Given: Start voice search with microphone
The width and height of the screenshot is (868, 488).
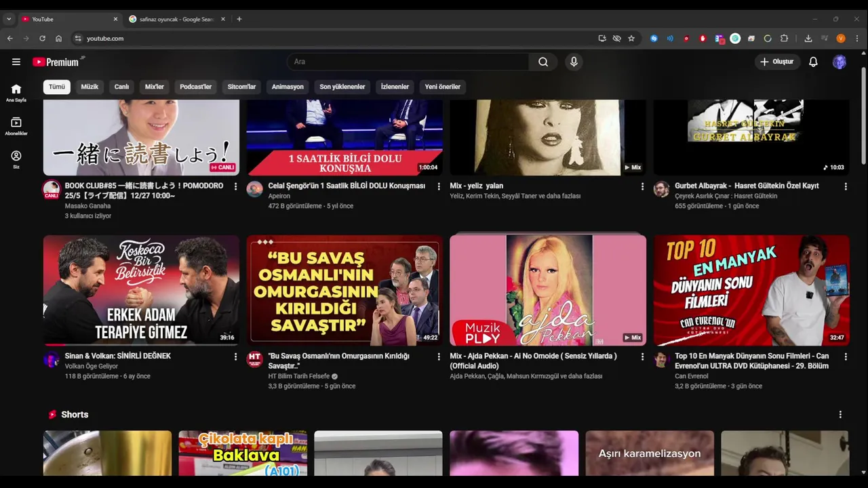Looking at the screenshot, I should pyautogui.click(x=574, y=62).
